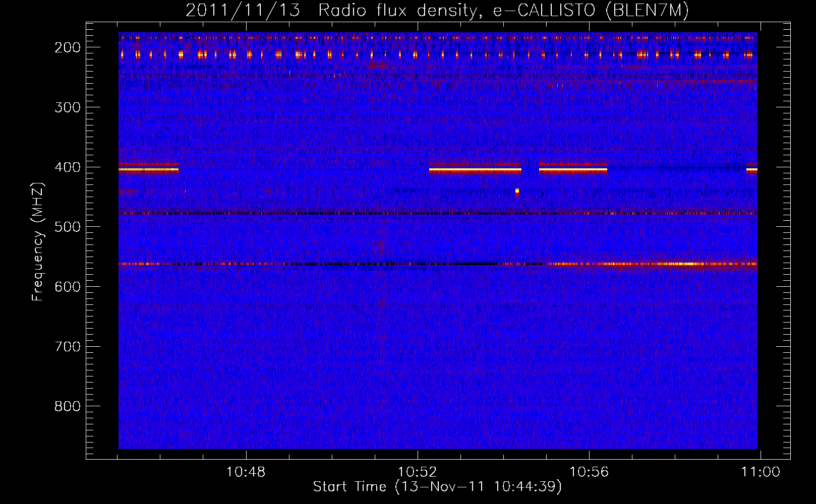Click the 800 frequency tick label
Screen dimensions: 816x504
click(68, 406)
